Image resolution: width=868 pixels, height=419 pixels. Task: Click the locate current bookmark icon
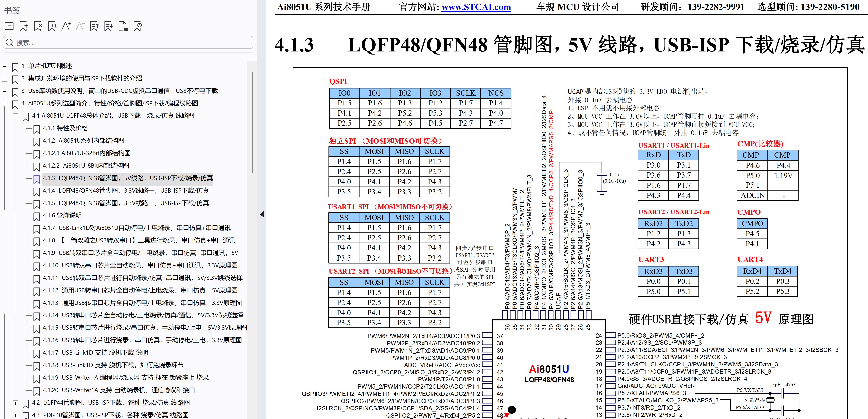coord(138,26)
